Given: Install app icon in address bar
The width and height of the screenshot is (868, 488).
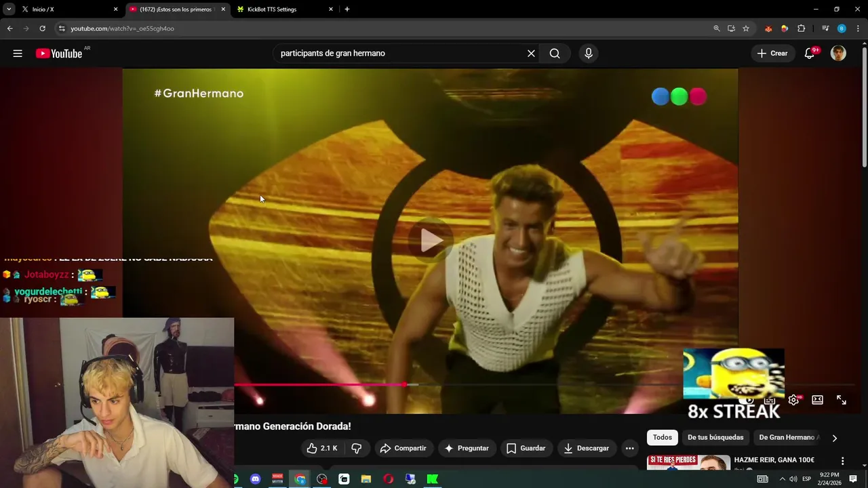Looking at the screenshot, I should click(731, 28).
